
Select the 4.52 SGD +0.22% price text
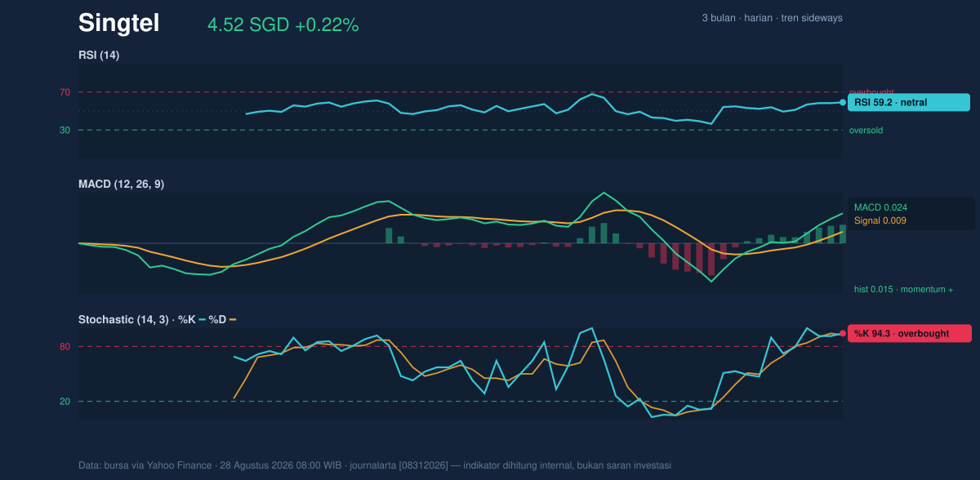283,25
